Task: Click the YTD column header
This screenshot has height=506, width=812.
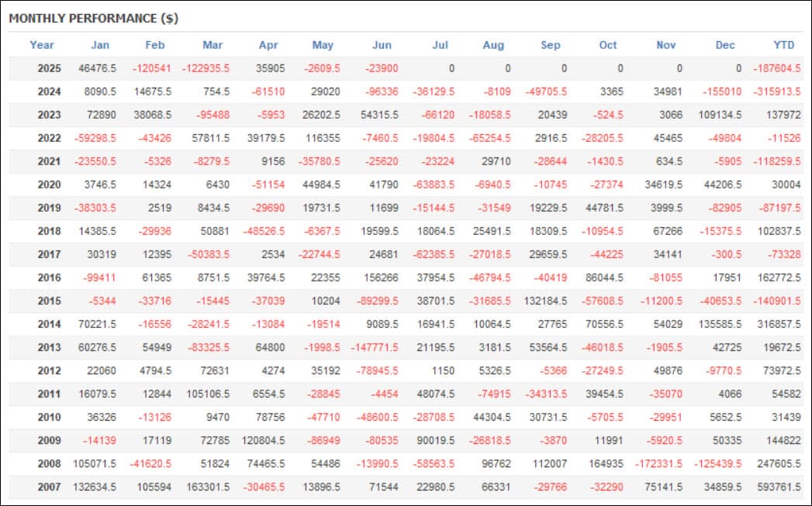Action: [784, 45]
